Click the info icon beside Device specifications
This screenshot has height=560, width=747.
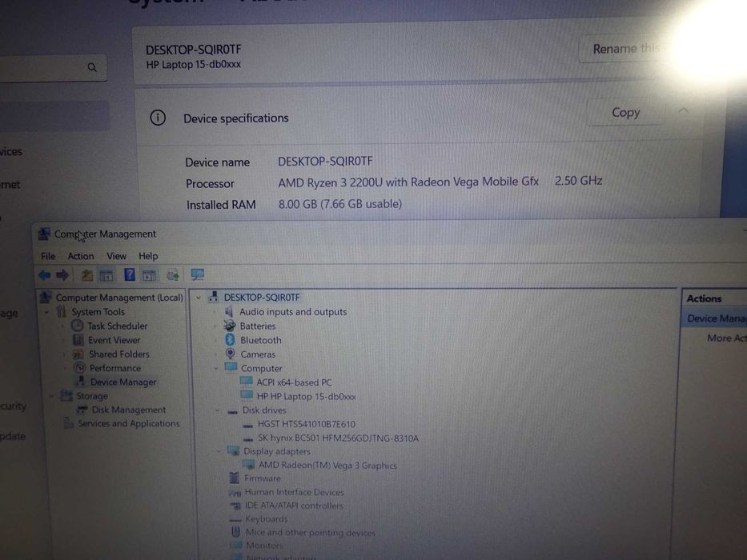(158, 118)
